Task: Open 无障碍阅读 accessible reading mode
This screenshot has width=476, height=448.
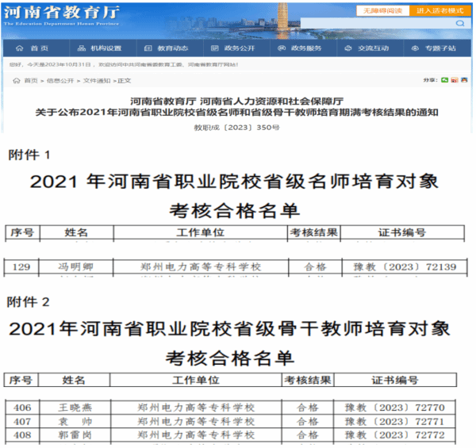Action: click(383, 10)
